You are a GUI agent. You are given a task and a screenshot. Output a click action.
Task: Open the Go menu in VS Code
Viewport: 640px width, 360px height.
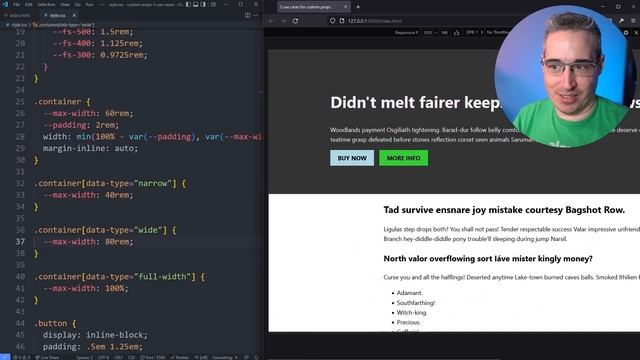click(78, 4)
